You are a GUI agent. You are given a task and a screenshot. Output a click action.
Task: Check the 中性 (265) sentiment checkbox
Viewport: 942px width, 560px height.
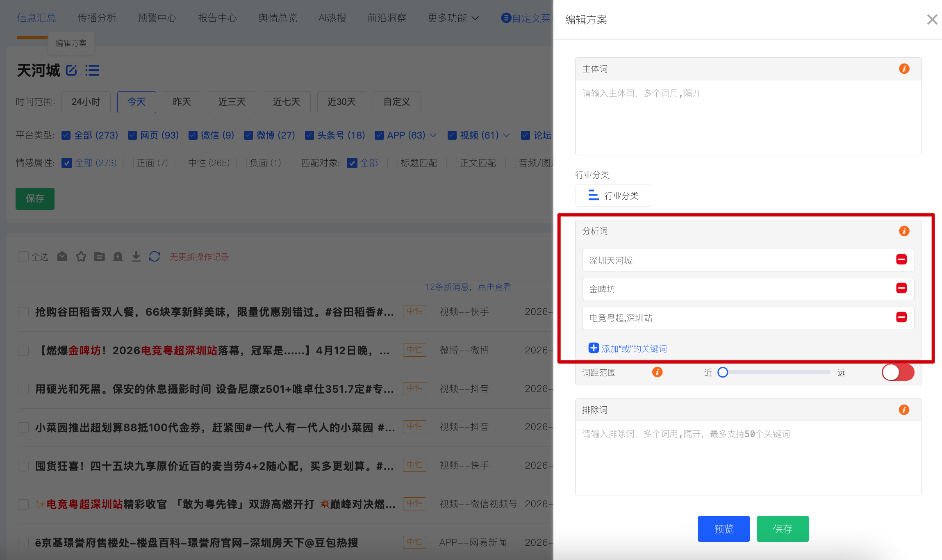(x=180, y=163)
